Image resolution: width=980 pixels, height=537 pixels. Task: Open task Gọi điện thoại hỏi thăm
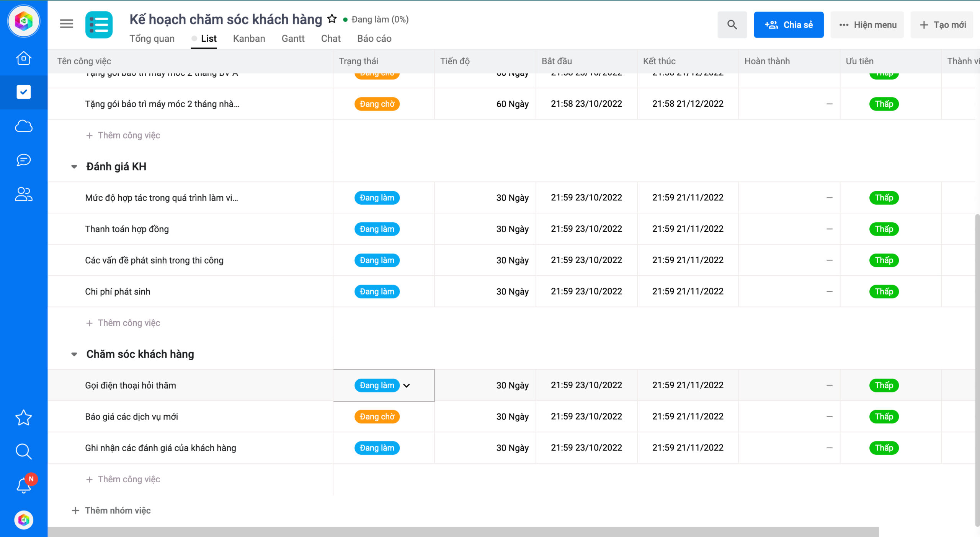131,386
